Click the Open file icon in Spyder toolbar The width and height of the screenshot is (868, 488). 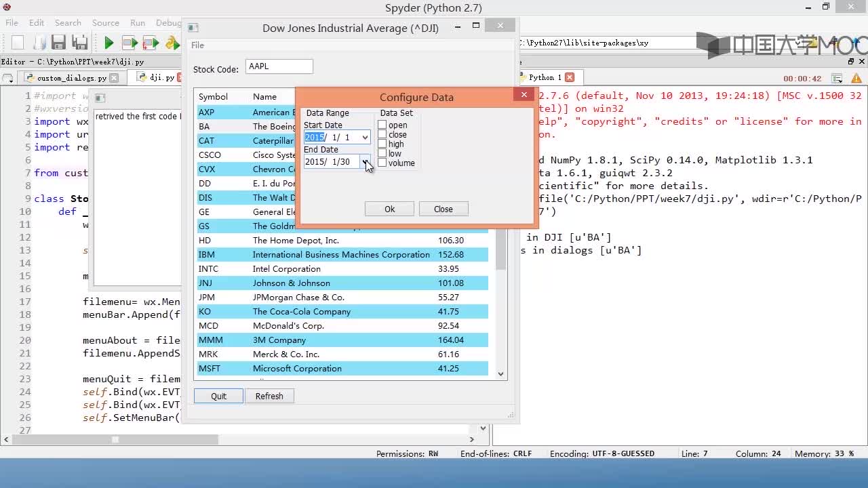[38, 43]
